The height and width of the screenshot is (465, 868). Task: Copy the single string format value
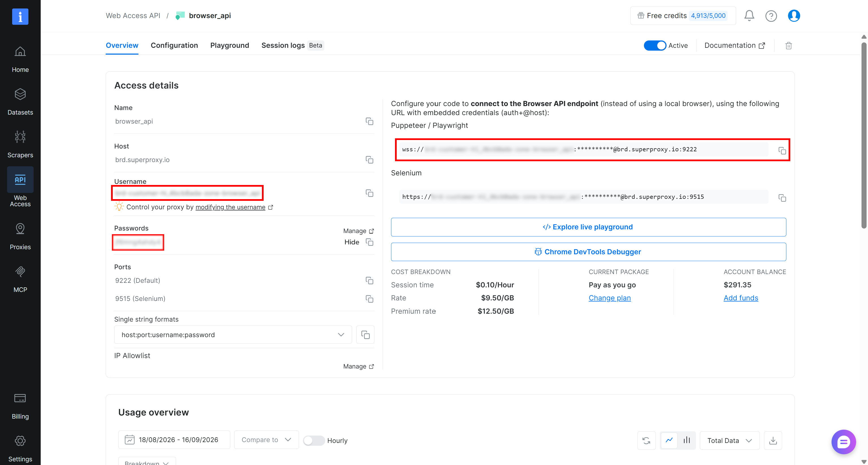pos(365,335)
